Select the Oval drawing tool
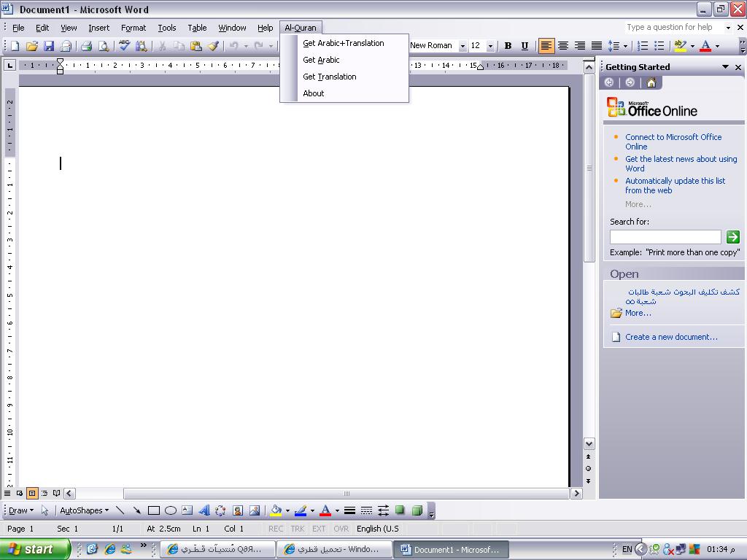 pyautogui.click(x=171, y=510)
